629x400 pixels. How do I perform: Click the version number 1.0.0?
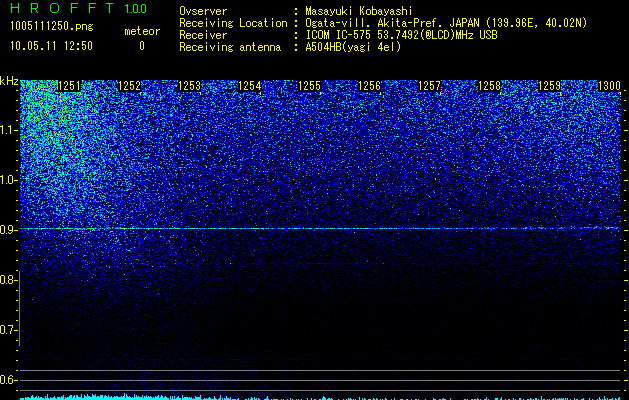136,9
